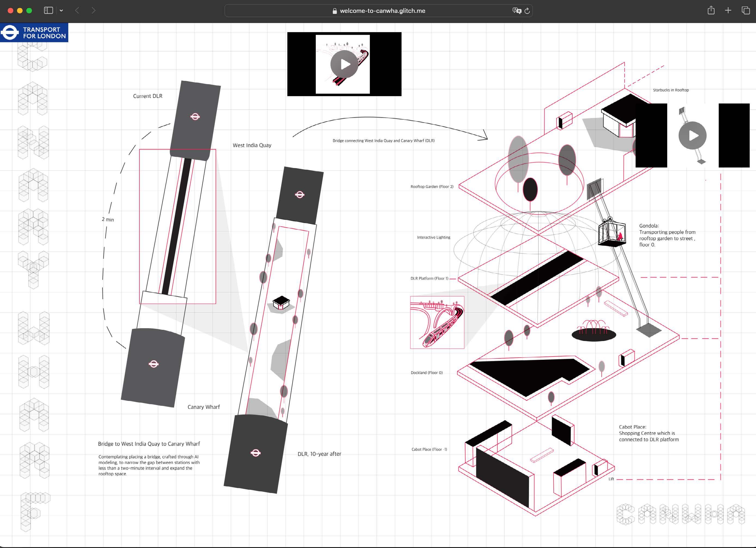The image size is (756, 548).
Task: Reload the page via refresh icon
Action: [x=527, y=11]
